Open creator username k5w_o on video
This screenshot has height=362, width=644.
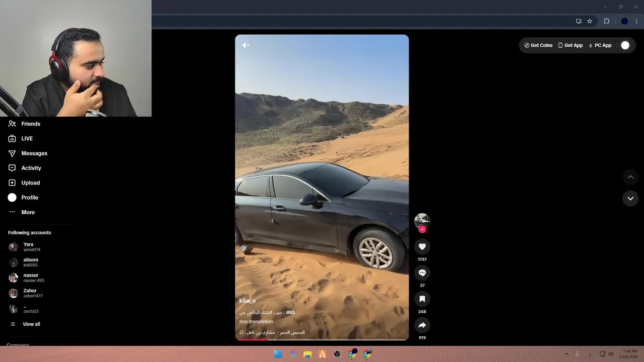point(247,301)
